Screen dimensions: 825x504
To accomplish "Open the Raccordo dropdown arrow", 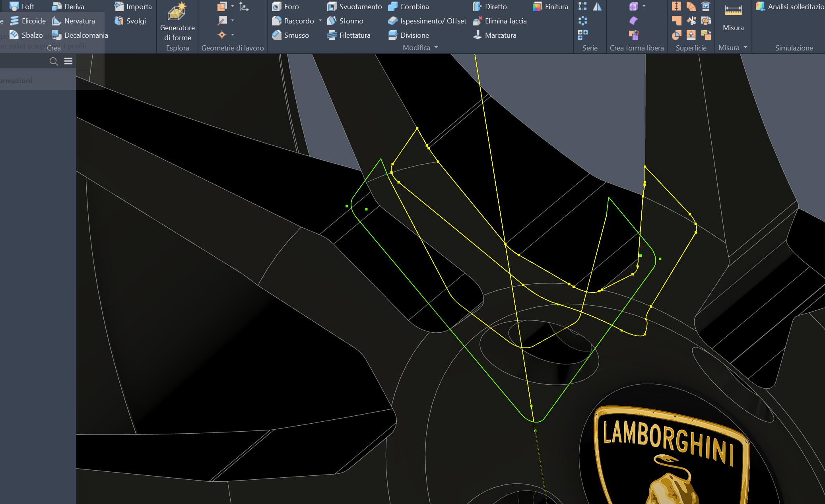I will [x=320, y=21].
